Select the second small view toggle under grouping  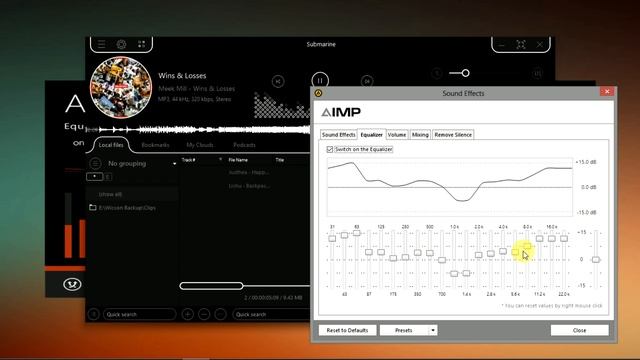tap(108, 177)
